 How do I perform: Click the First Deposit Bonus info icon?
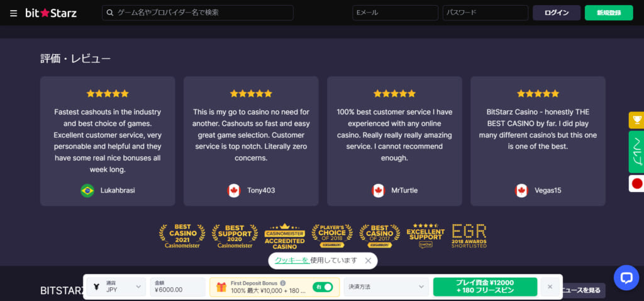pyautogui.click(x=283, y=283)
